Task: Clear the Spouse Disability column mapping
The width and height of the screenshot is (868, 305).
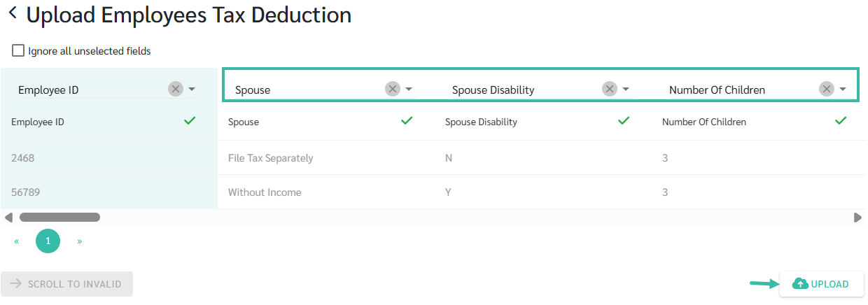Action: [x=610, y=89]
